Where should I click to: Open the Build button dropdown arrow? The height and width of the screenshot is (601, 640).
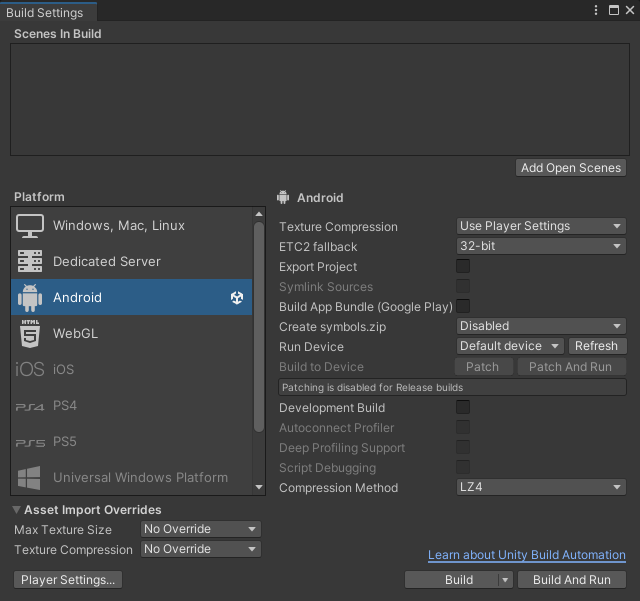click(505, 580)
